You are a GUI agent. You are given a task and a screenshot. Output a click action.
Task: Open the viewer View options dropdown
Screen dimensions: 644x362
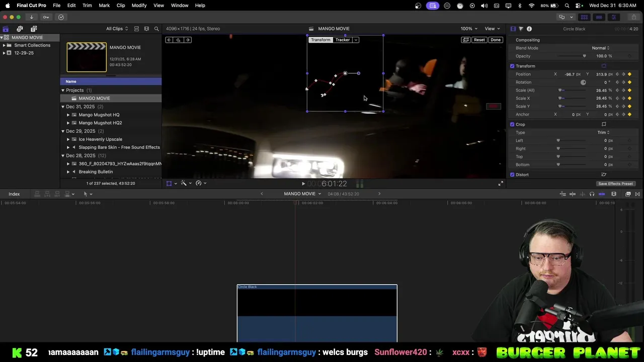(492, 29)
